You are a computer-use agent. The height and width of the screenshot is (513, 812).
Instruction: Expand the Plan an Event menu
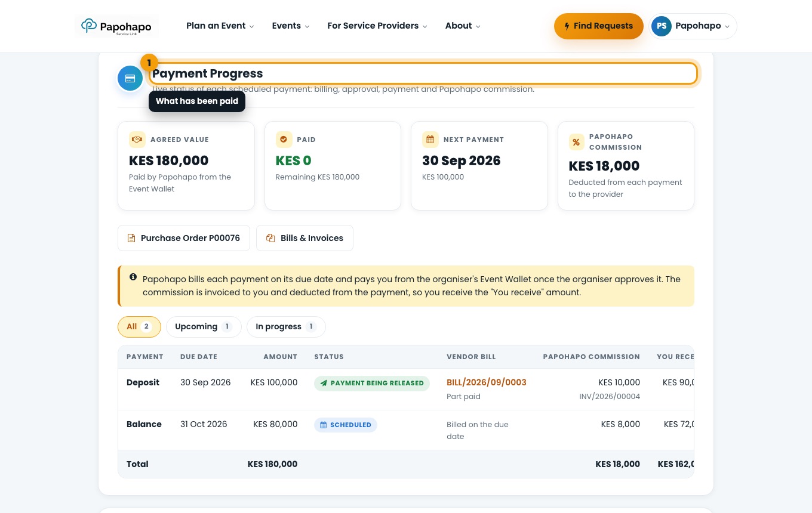pos(220,26)
